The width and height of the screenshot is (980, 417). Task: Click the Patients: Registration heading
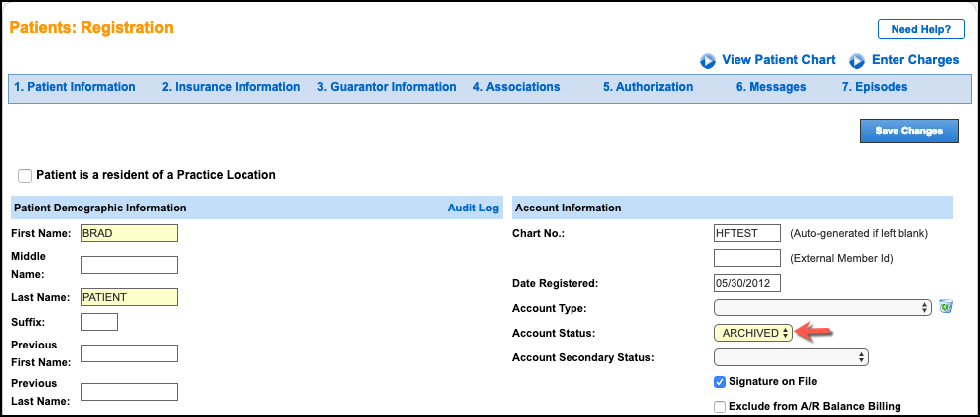91,28
